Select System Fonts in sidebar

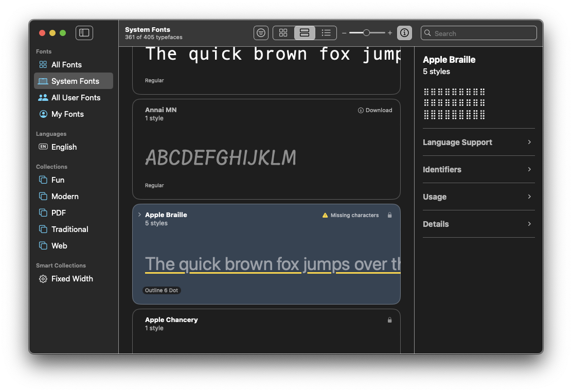(x=74, y=81)
